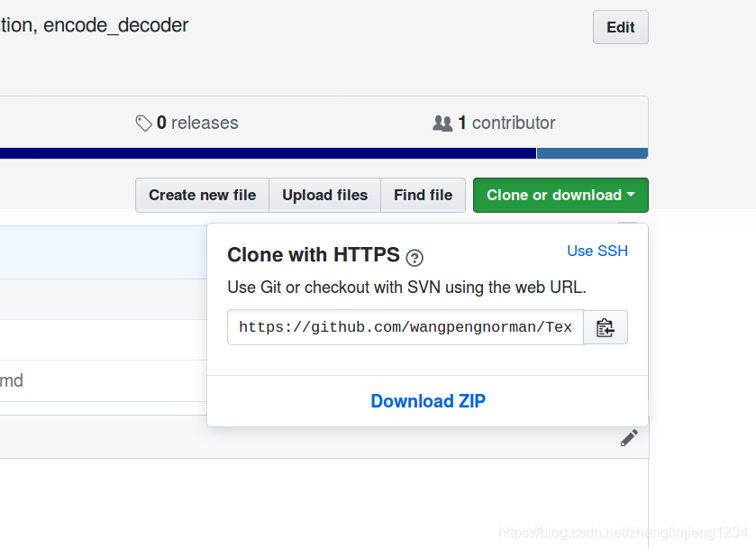The height and width of the screenshot is (549, 756).
Task: Click Find file button
Action: (x=423, y=195)
